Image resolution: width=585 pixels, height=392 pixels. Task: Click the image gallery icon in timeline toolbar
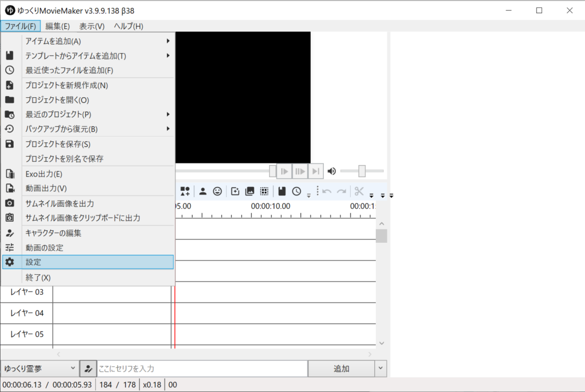coord(250,191)
